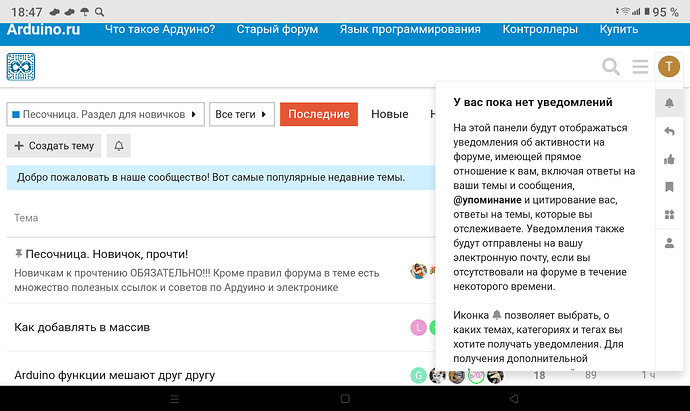Expand the "Все теги" tags dropdown
Screen dimensions: 690x411
click(242, 114)
